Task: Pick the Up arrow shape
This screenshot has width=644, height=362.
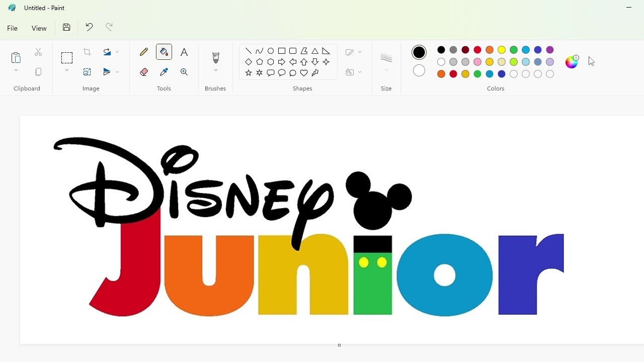Action: click(304, 62)
